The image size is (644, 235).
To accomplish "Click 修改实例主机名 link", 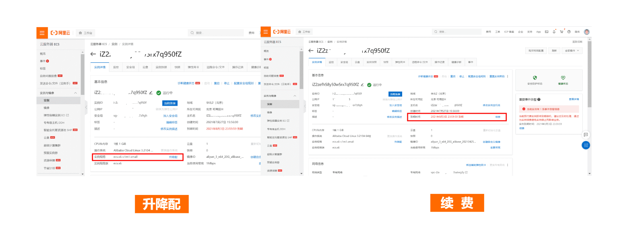I will [x=492, y=105].
